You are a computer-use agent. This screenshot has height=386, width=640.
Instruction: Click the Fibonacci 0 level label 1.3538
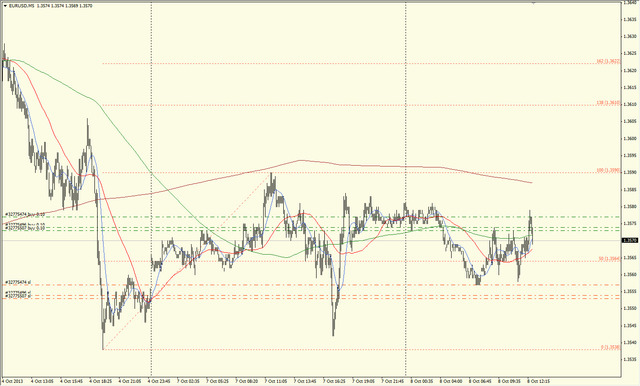click(611, 347)
